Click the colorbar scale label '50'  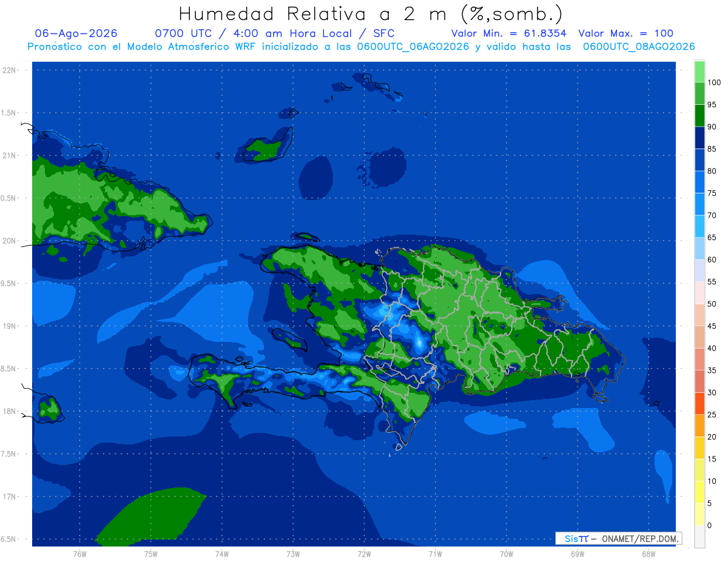click(x=712, y=304)
